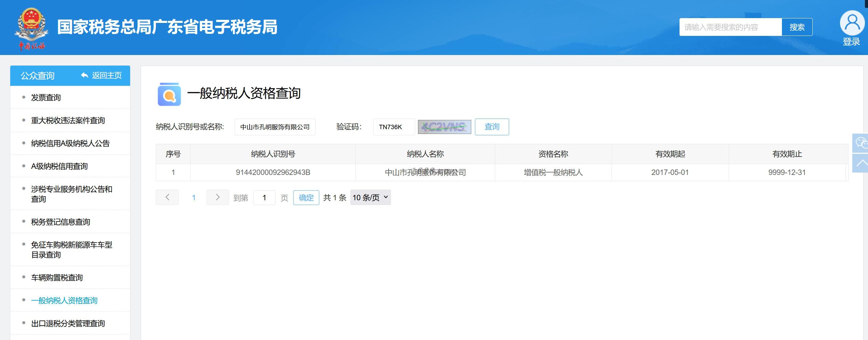Click the 2017-05-01 start date cell
Screen dimensions: 868x340
point(670,172)
